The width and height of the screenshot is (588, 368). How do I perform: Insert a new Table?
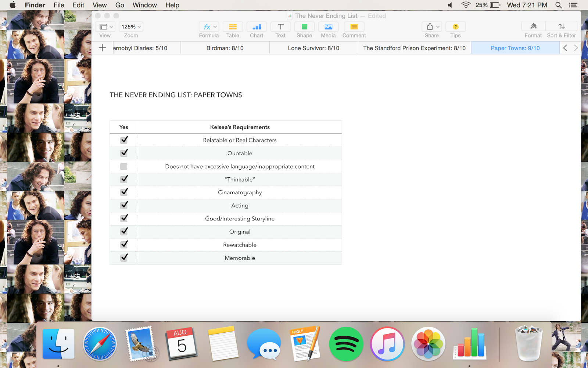[233, 26]
